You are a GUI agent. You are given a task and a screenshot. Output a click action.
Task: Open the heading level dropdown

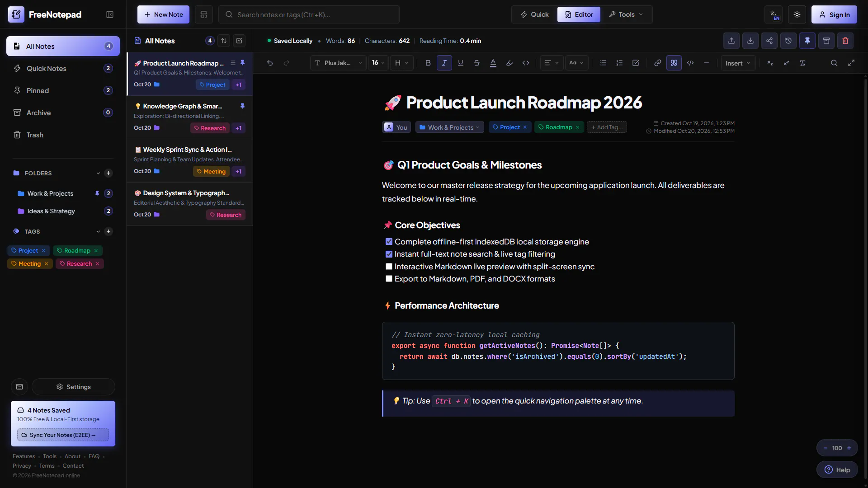click(x=401, y=63)
